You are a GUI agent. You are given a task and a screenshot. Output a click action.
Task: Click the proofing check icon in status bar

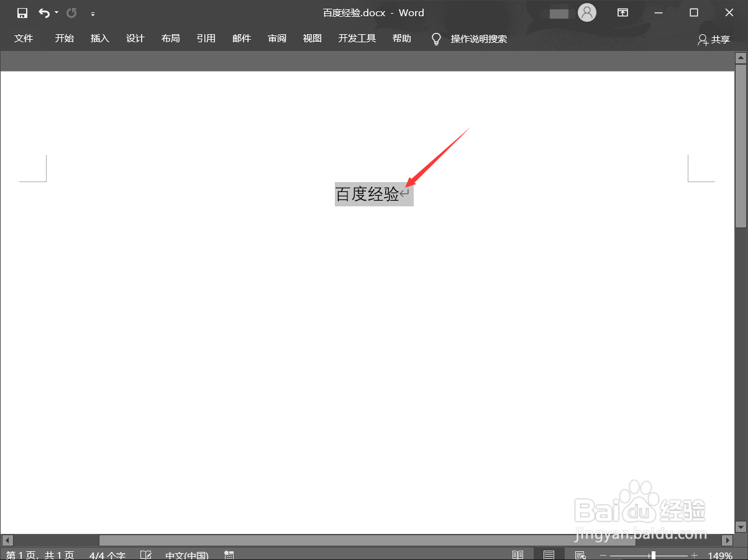pos(146,554)
